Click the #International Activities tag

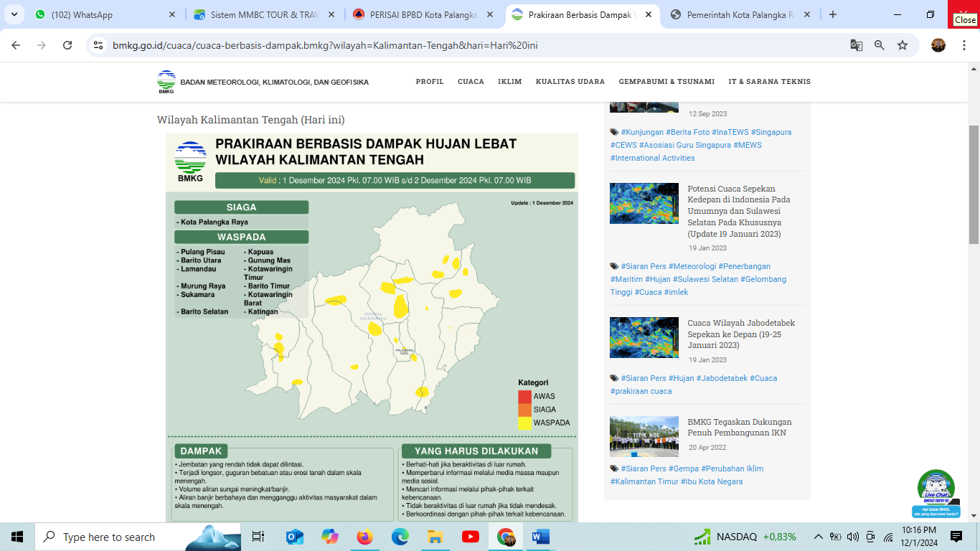click(653, 158)
